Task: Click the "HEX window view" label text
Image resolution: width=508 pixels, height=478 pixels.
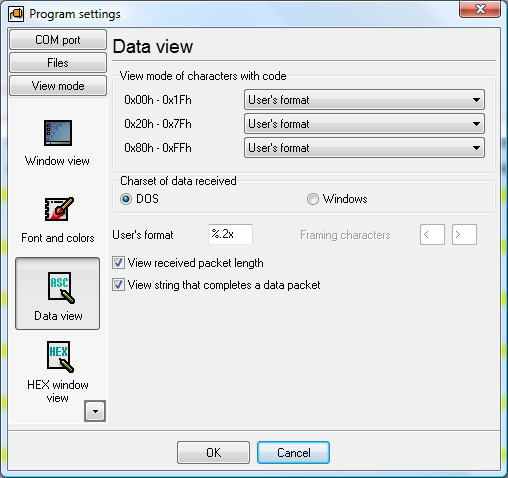Action: [58, 391]
